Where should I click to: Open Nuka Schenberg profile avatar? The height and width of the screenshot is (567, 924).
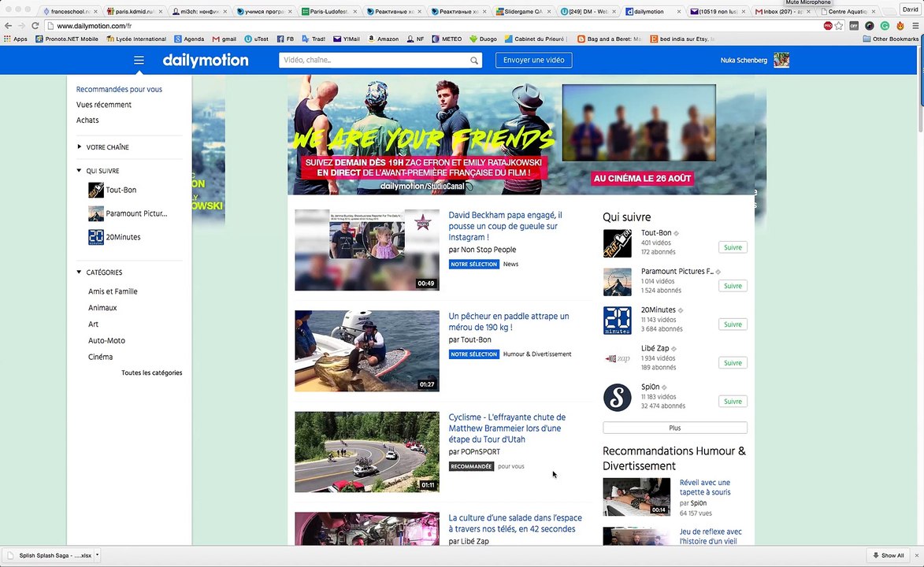[x=781, y=60]
